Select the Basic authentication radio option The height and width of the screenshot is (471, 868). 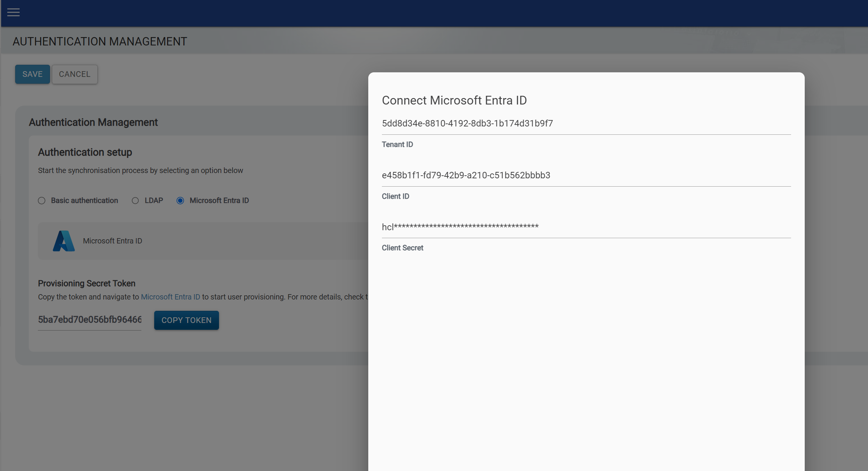click(42, 201)
